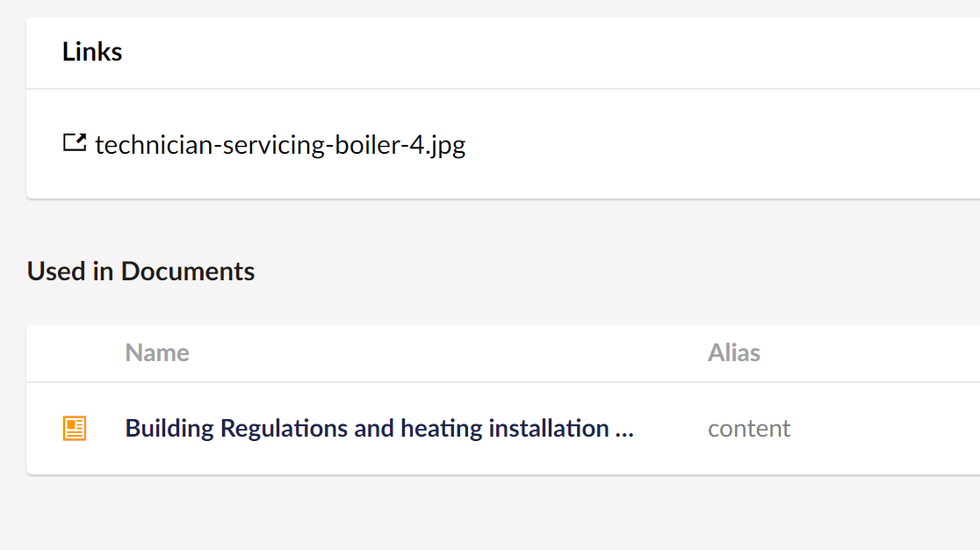Click the empty header cell left of Name
This screenshot has width=980, height=550.
click(x=75, y=353)
